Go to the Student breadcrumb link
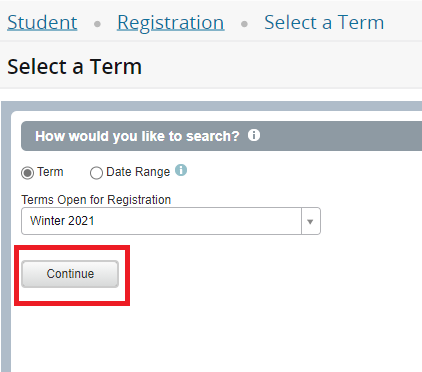The image size is (422, 372). coord(42,22)
